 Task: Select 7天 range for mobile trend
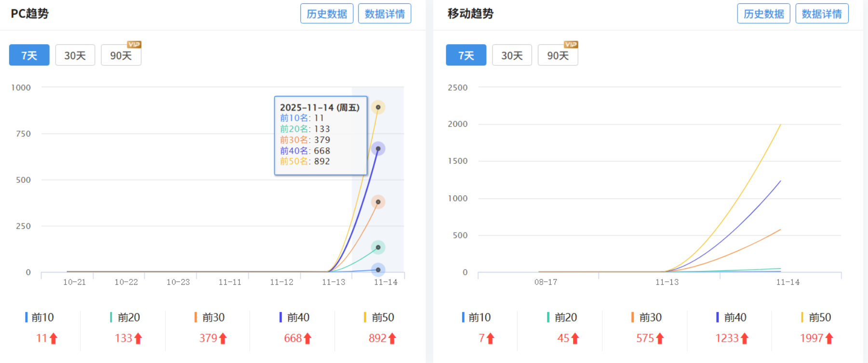point(466,55)
